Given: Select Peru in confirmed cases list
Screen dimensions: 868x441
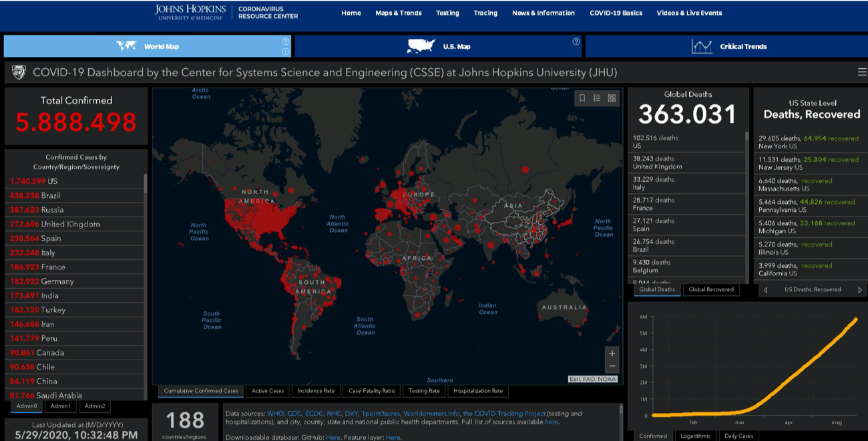Looking at the screenshot, I should click(73, 338).
